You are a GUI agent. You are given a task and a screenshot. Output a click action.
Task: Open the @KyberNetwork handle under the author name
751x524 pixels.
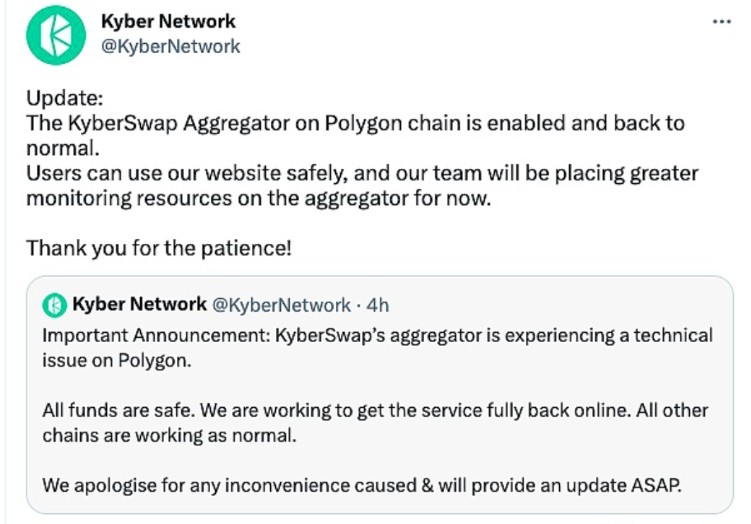[170, 46]
